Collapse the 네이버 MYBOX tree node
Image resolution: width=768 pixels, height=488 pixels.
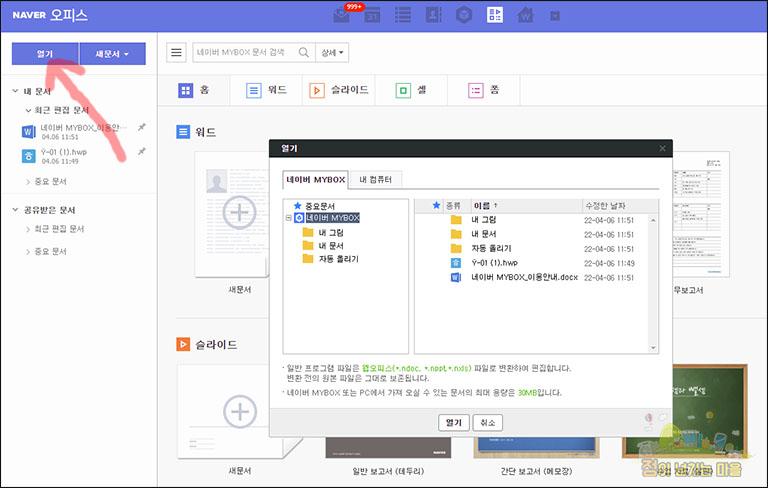coord(288,218)
